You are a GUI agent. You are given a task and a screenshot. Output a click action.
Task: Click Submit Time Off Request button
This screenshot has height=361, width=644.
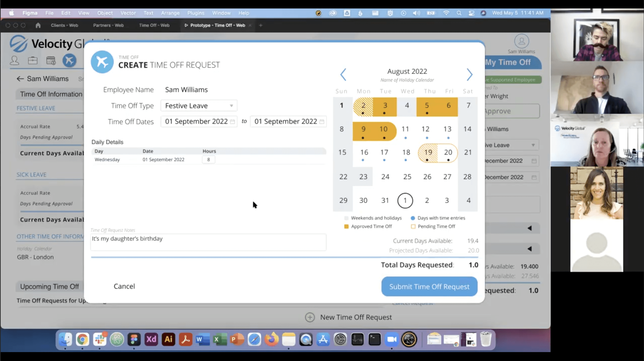(x=429, y=287)
